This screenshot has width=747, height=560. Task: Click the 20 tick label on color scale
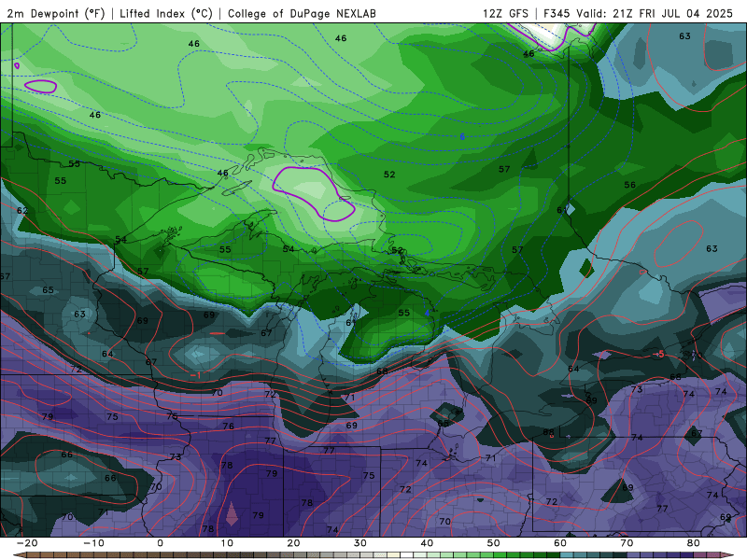coord(293,543)
